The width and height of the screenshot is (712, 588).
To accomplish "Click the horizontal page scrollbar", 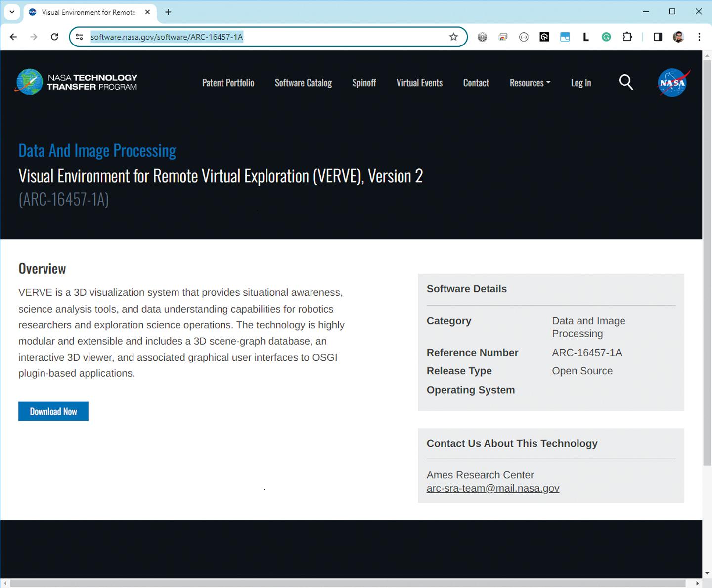I will click(x=348, y=583).
